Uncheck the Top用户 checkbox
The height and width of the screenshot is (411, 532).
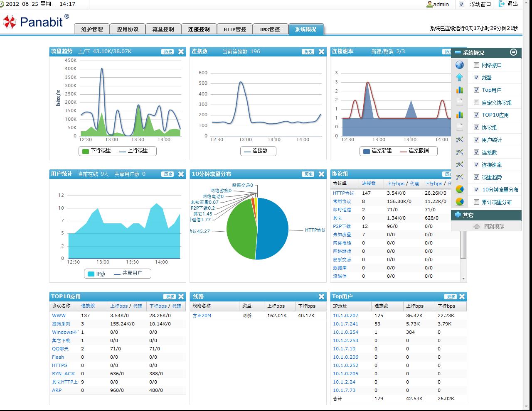[x=476, y=90]
